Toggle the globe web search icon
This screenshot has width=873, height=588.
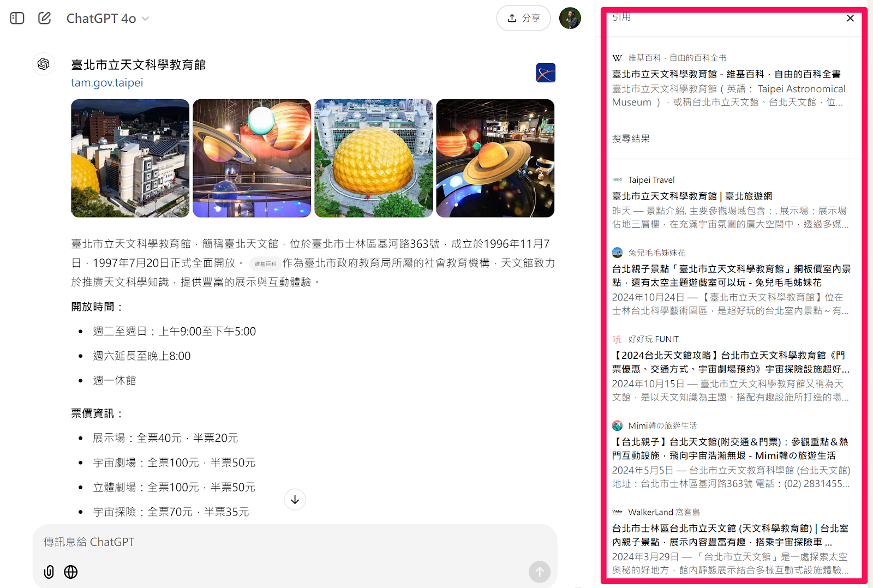(71, 572)
